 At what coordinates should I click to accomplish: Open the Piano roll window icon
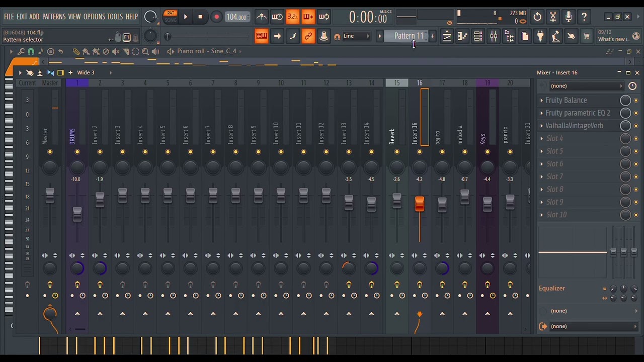click(462, 36)
